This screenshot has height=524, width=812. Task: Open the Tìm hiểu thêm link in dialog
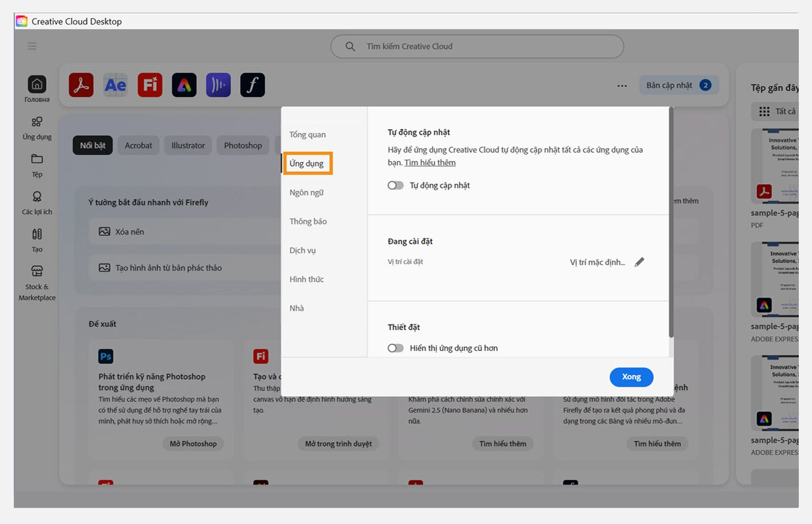[430, 162]
